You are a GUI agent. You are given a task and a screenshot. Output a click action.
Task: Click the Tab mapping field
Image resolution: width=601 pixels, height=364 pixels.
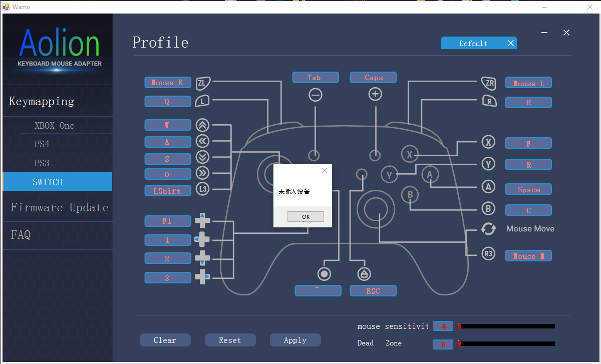(316, 78)
